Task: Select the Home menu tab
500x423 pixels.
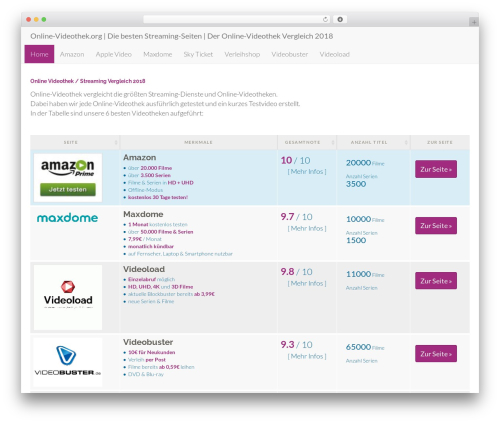Action: tap(39, 54)
